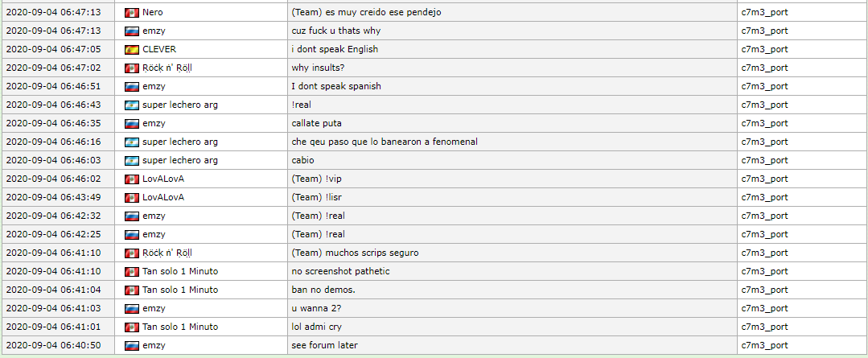The height and width of the screenshot is (358, 868).
Task: Click the c7m3_port map in the top row
Action: pyautogui.click(x=764, y=13)
